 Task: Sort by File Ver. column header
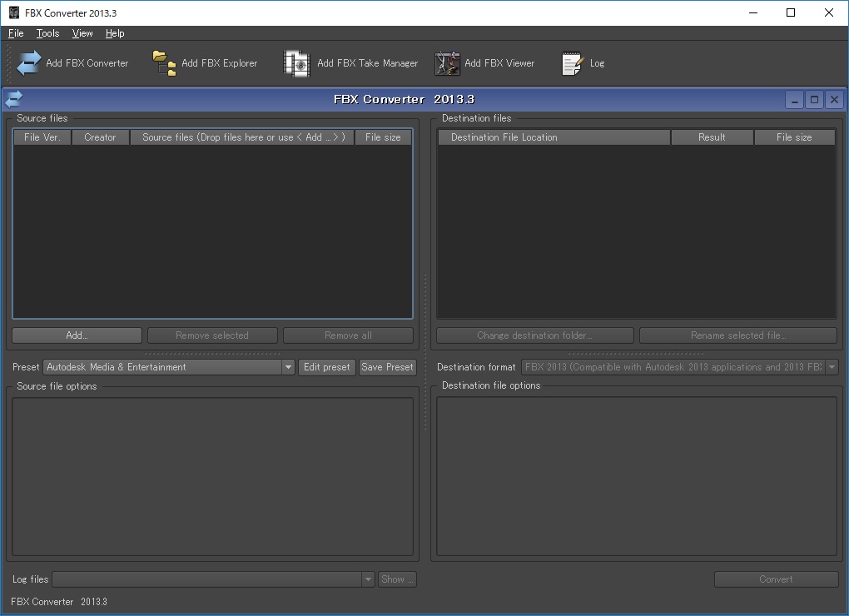pos(42,137)
